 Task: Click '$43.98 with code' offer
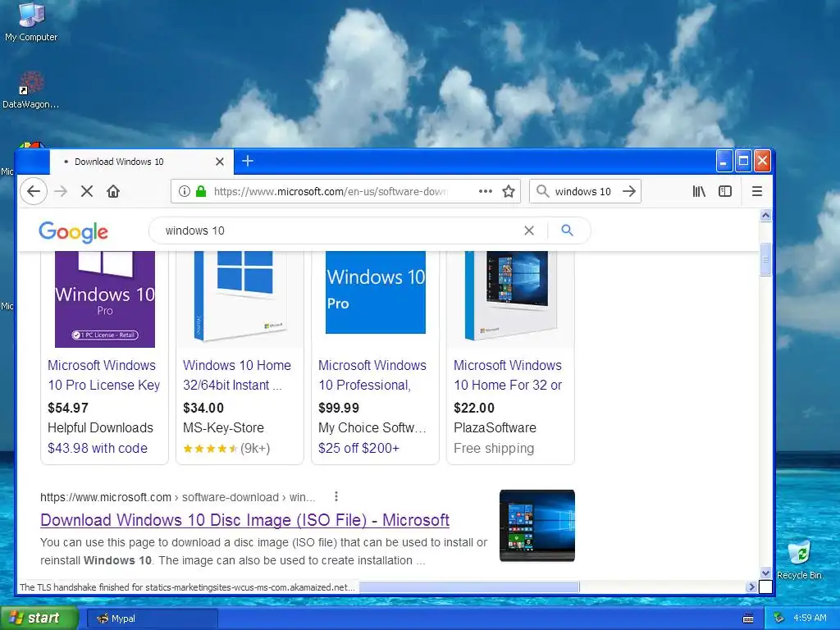[98, 448]
